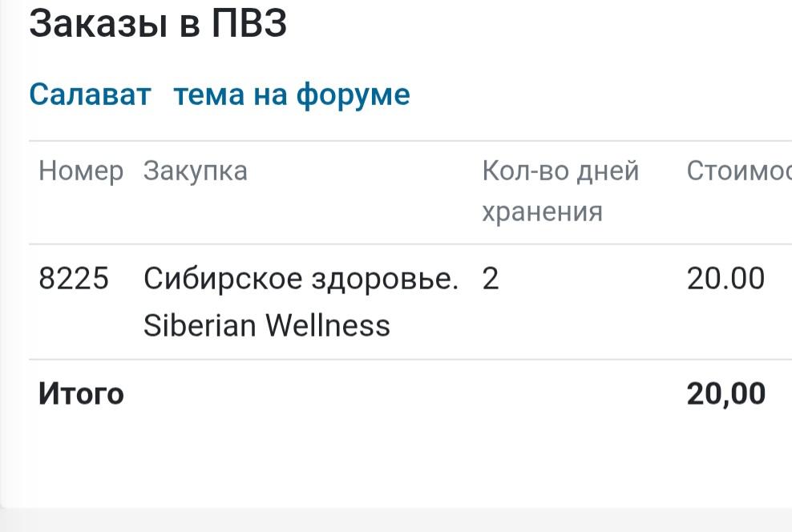Click the word хранения in the header
The height and width of the screenshot is (532, 792).
[x=542, y=212]
